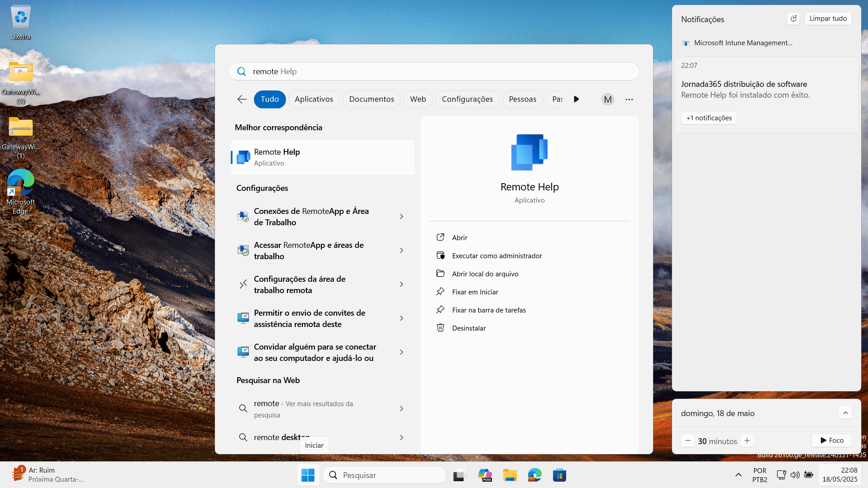The width and height of the screenshot is (868, 488).
Task: Switch to the Aplicativos filter tab
Action: pyautogui.click(x=314, y=99)
